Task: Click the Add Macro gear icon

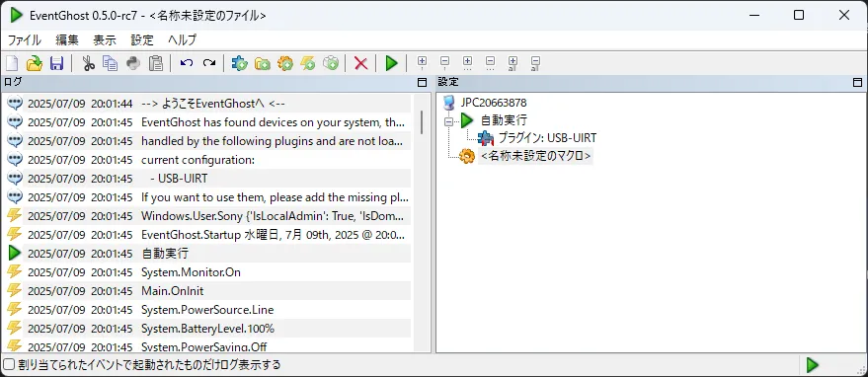Action: point(285,63)
